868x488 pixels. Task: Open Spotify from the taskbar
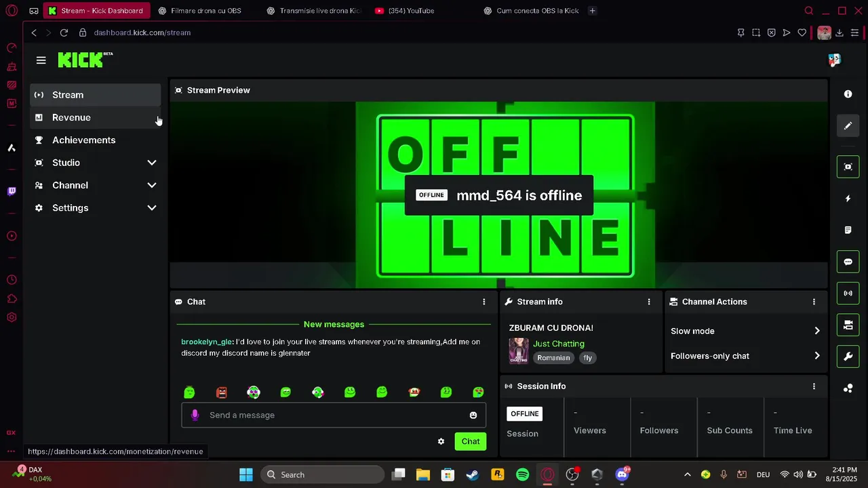click(522, 474)
